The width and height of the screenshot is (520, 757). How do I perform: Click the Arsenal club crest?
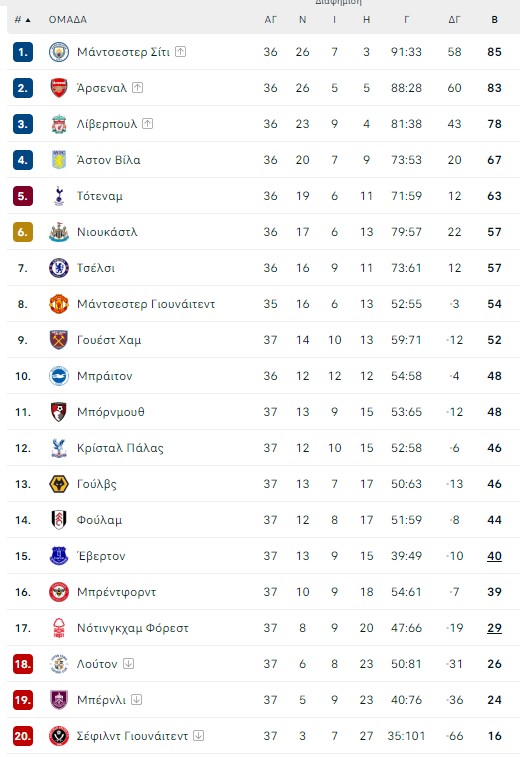[59, 88]
